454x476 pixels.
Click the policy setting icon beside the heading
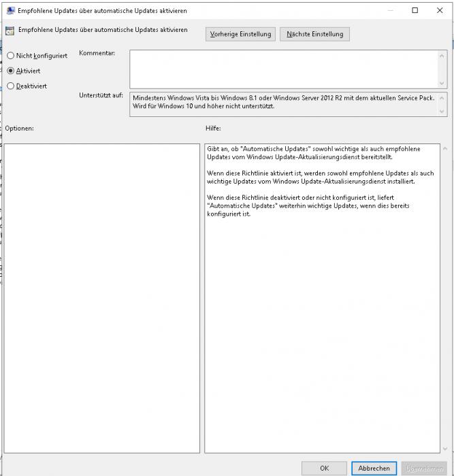10,31
